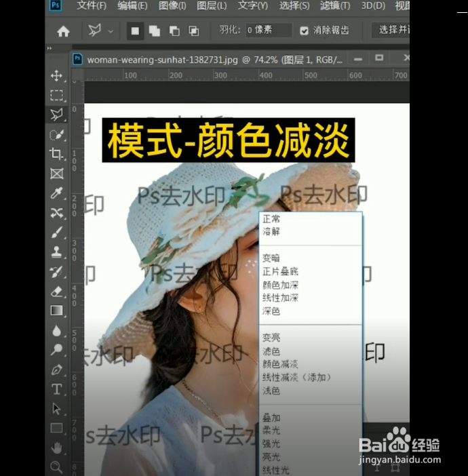Open the 图层(L) menu

(212, 5)
